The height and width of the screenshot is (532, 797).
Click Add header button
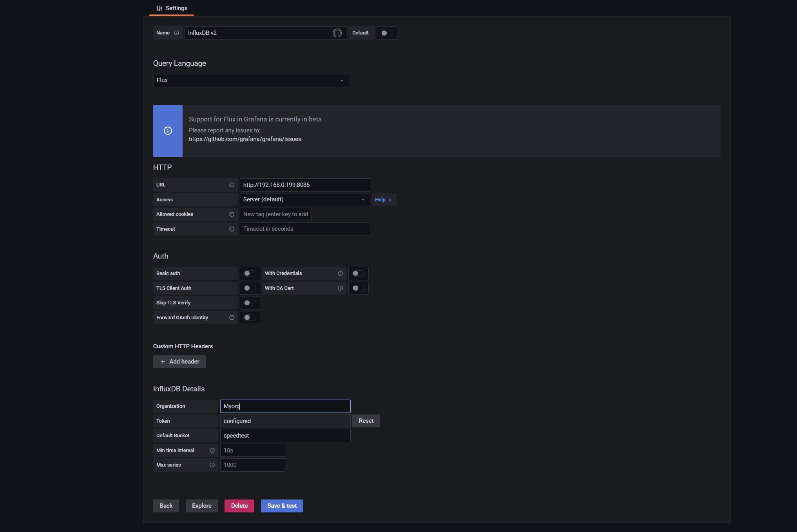point(179,362)
